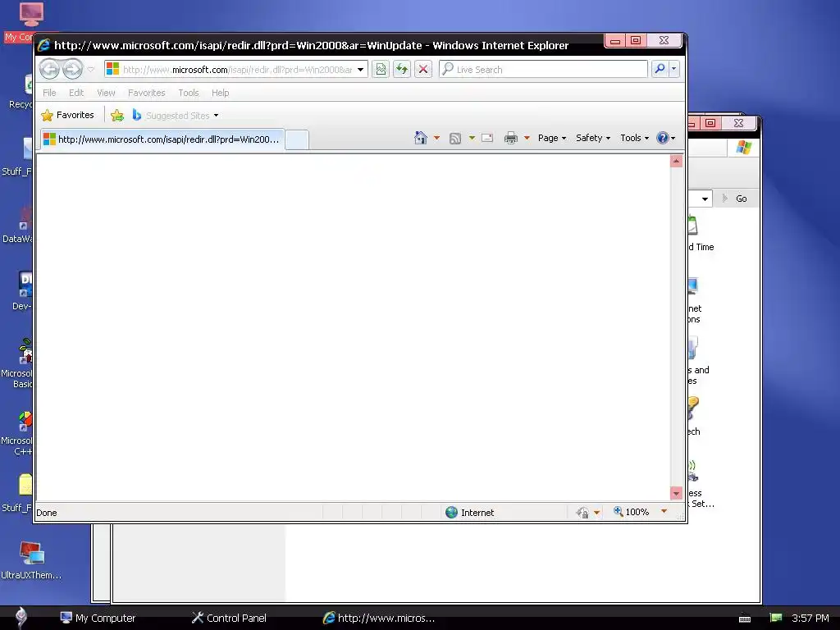Click the scroll up arrow in IE
Screen dimensions: 840x630
[676, 162]
